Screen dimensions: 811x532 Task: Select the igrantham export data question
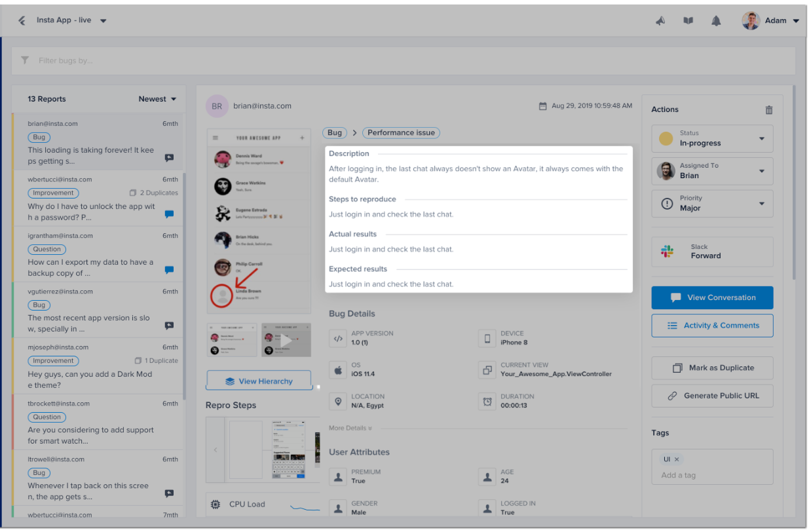(98, 254)
